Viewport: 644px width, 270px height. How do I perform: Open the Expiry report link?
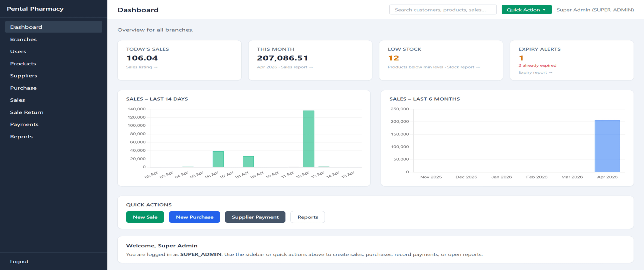pos(535,72)
